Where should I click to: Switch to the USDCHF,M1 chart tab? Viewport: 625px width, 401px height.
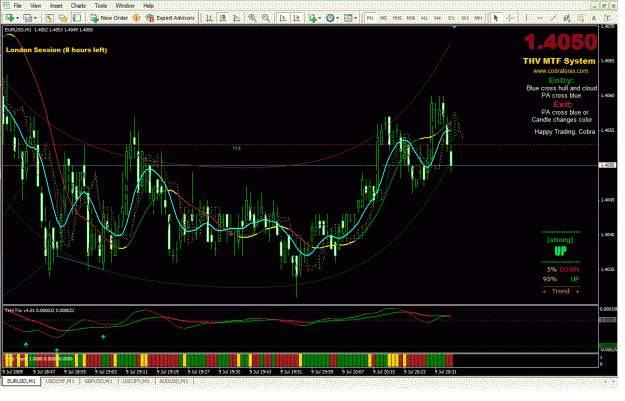[60, 381]
